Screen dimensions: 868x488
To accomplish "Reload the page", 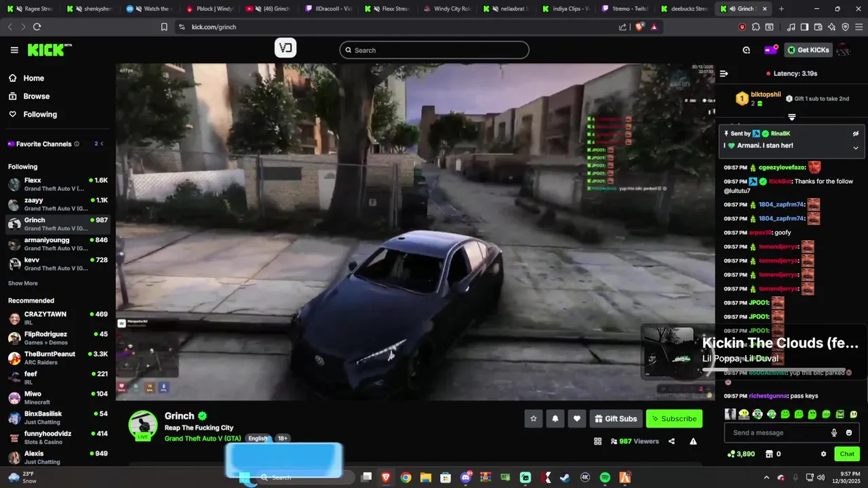I will [37, 27].
